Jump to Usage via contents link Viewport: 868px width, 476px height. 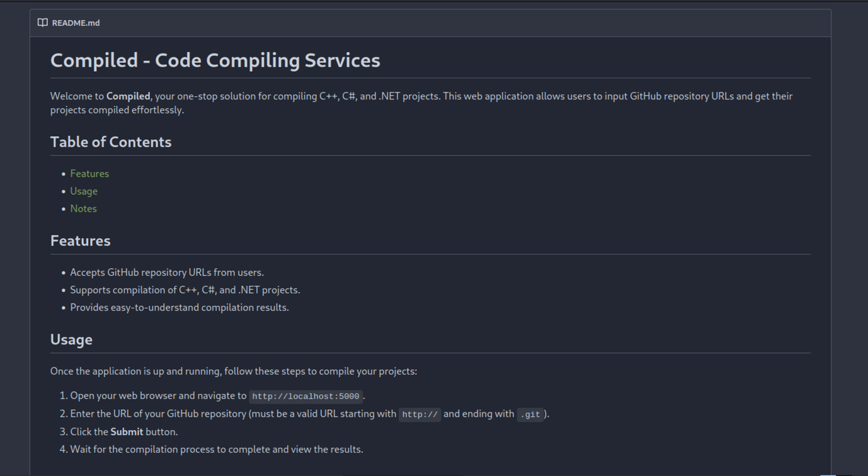pyautogui.click(x=84, y=191)
